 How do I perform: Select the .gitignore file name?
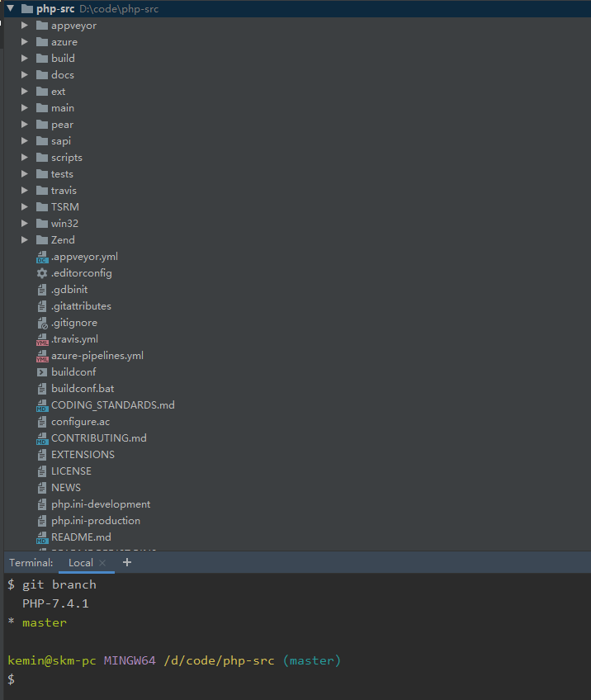click(x=74, y=323)
